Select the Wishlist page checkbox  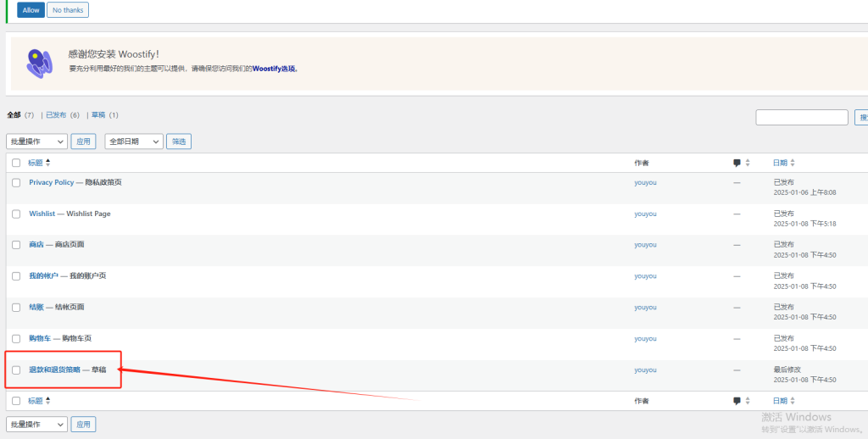click(16, 214)
